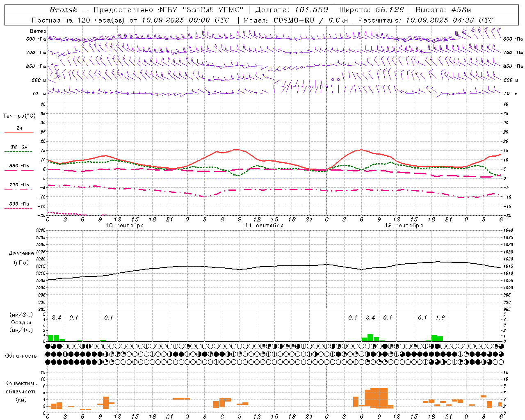
Task: Click the pink dash-dot line sample under "700 гПа"
Action: 18,190
